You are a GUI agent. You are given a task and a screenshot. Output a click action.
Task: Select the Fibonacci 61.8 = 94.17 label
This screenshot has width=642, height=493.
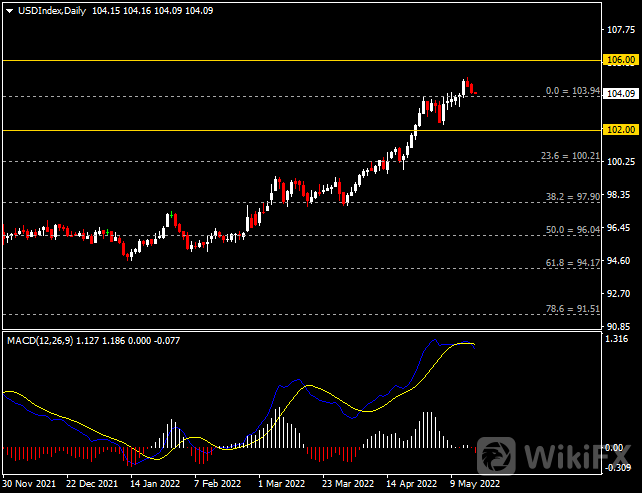pos(572,263)
